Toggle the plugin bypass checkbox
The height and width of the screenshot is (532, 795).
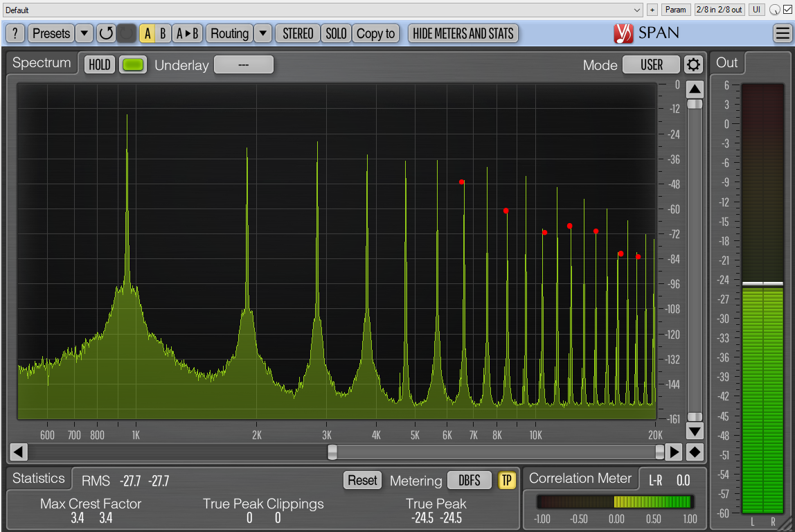pos(787,10)
